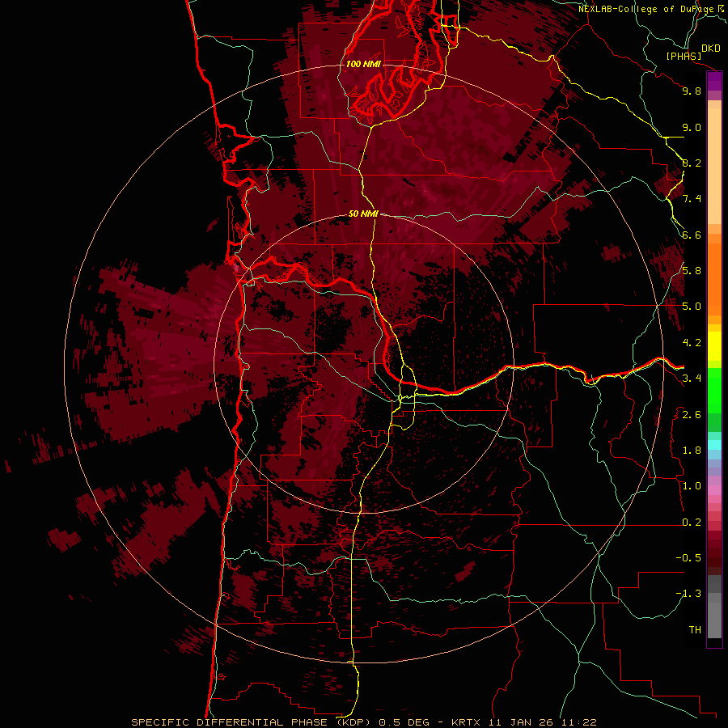This screenshot has width=728, height=728.
Task: Click the purple band atop the color scale
Action: [x=714, y=81]
